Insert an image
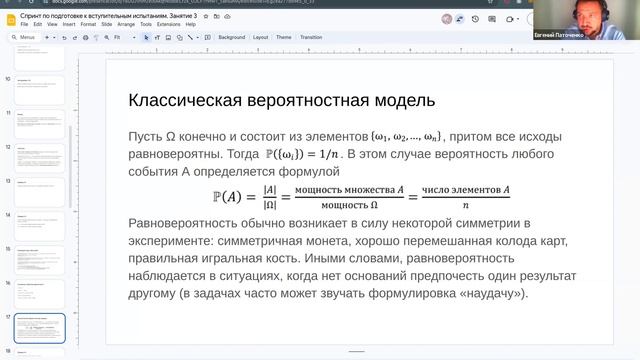640x360 pixels. (168, 37)
